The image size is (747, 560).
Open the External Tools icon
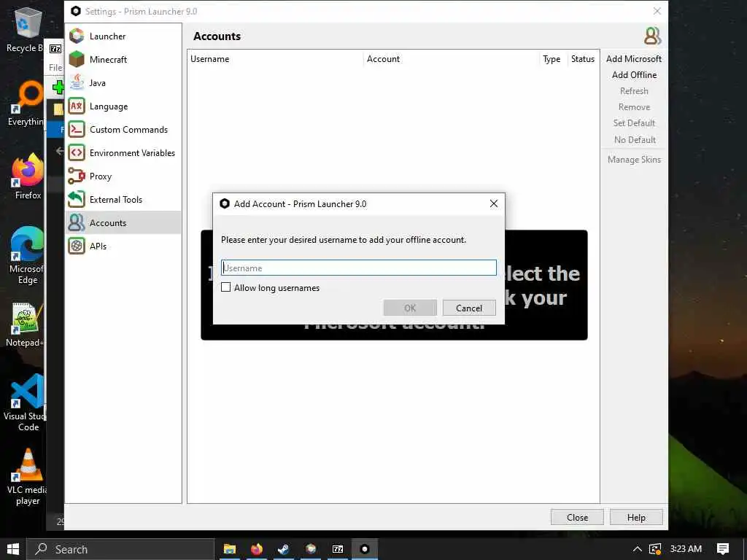tap(76, 200)
